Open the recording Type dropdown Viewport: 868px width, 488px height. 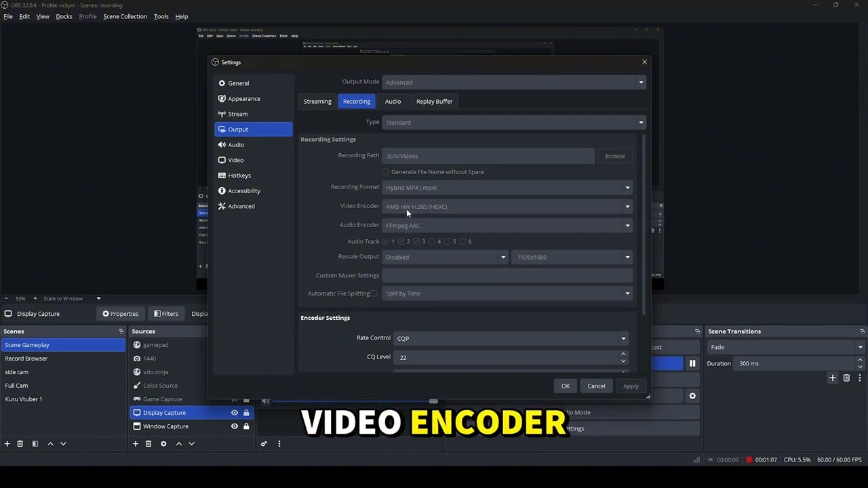click(513, 123)
